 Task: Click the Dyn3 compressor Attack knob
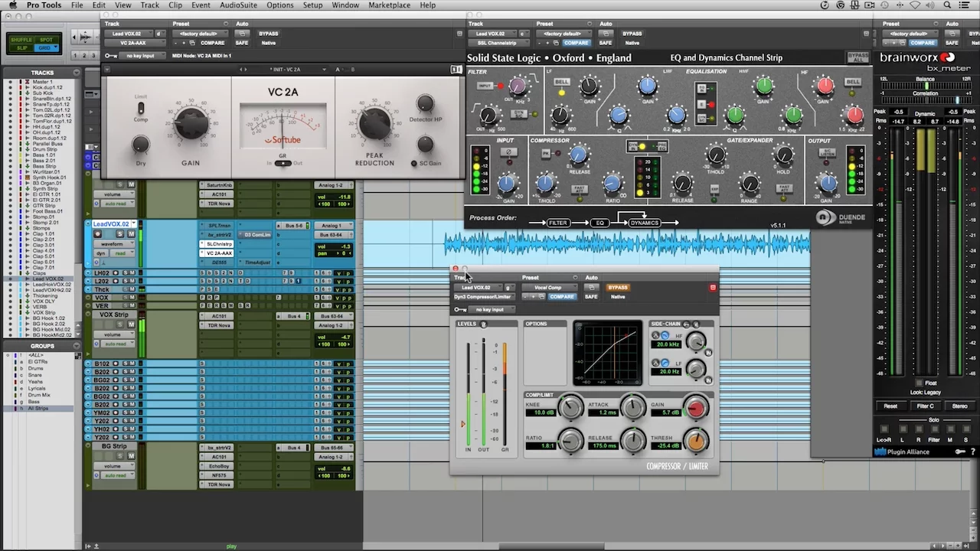pos(632,407)
